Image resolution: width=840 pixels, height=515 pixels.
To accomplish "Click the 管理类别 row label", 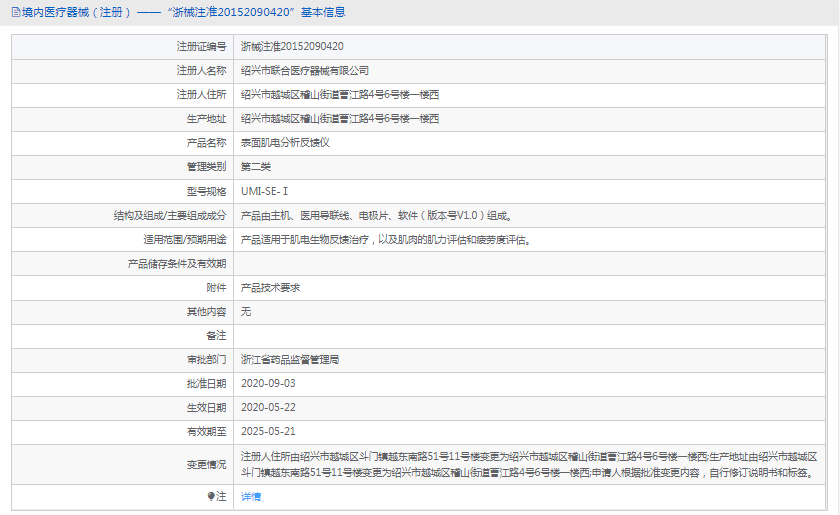I will (206, 167).
